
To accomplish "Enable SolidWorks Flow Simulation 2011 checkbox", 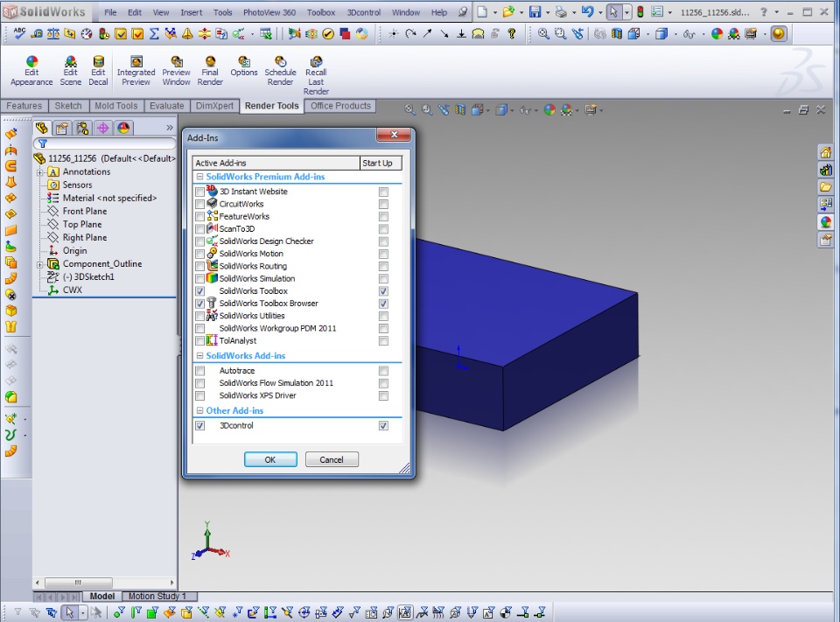I will (199, 383).
